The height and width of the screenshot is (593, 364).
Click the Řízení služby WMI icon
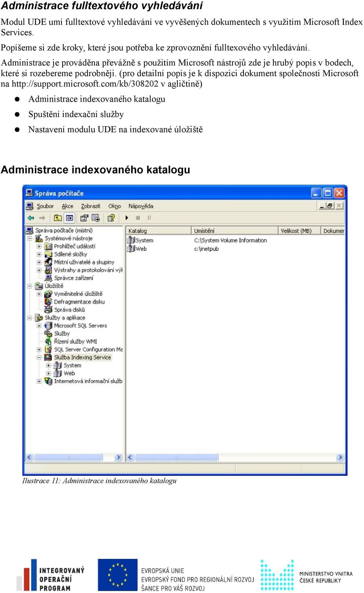(x=49, y=342)
